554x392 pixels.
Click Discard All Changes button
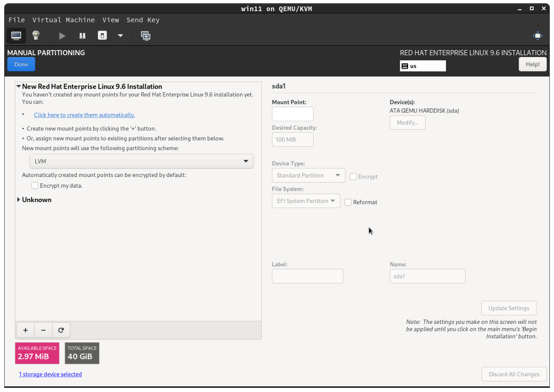(x=514, y=374)
